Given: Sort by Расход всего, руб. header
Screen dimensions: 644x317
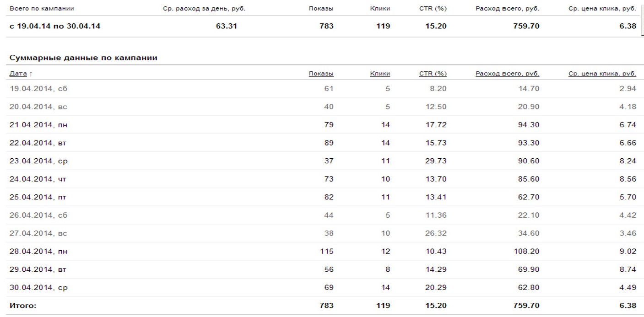Looking at the screenshot, I should pyautogui.click(x=507, y=74).
